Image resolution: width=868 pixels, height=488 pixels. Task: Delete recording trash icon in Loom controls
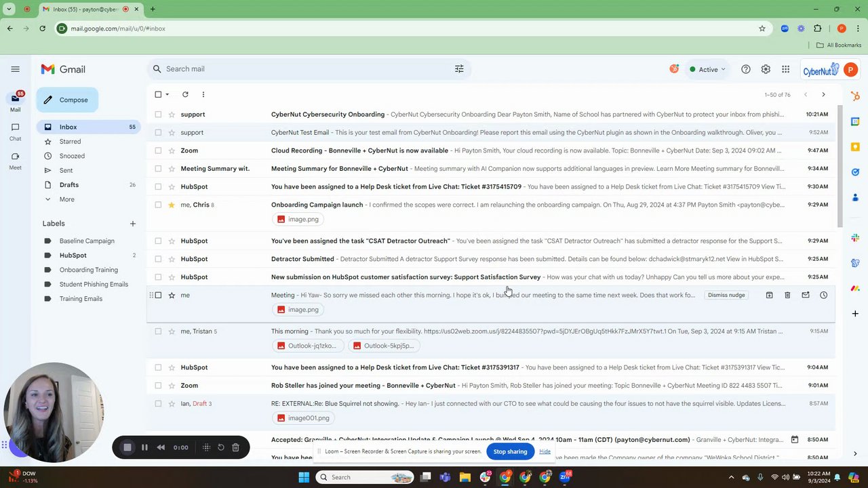(235, 447)
